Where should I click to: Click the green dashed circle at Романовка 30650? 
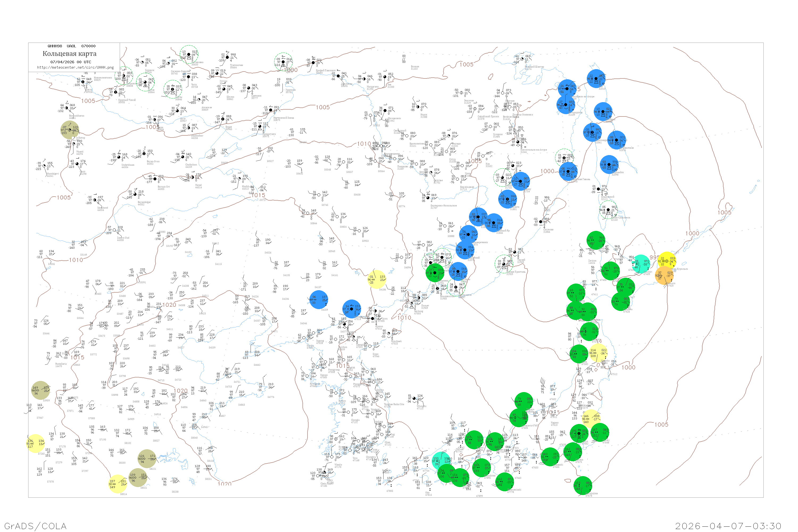coord(189,54)
